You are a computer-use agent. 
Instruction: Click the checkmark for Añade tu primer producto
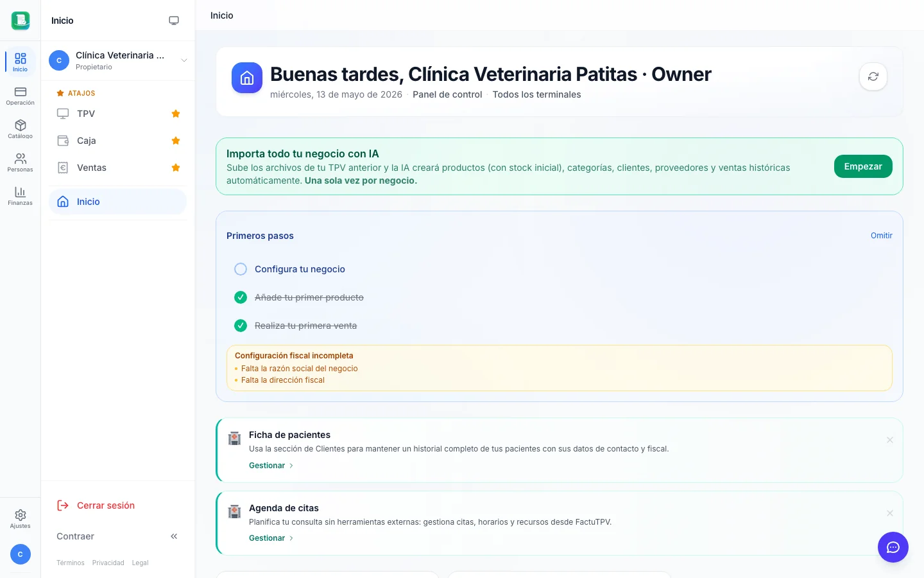[x=241, y=297]
